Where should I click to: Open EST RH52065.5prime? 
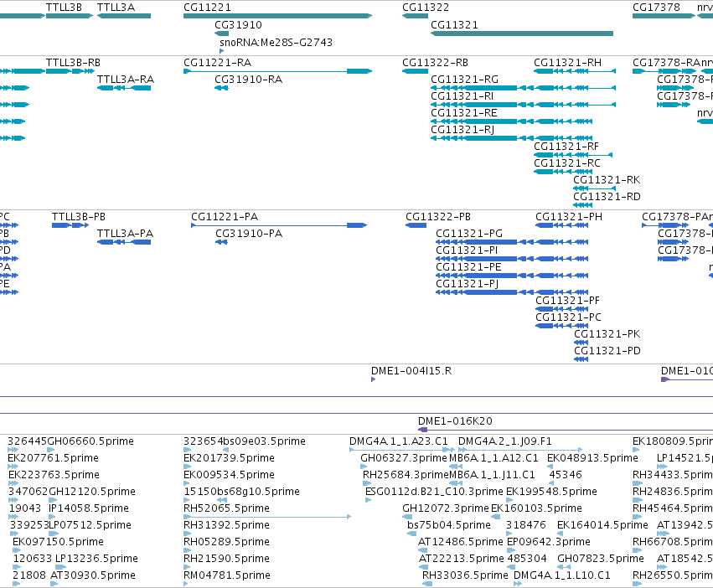226,508
